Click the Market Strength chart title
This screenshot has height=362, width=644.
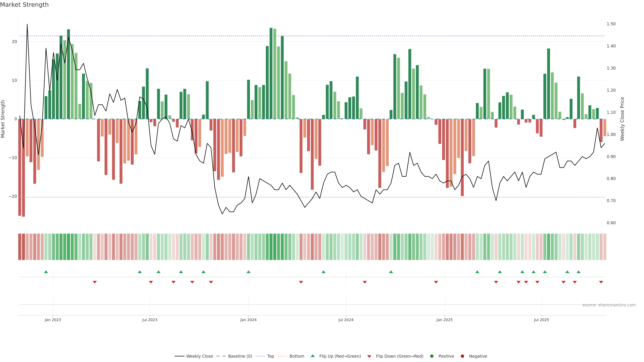[24, 5]
